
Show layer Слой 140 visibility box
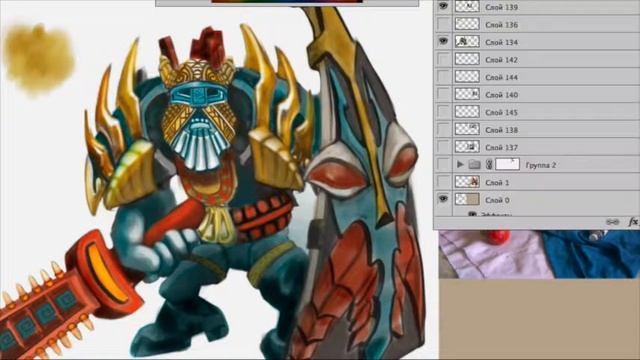443,94
